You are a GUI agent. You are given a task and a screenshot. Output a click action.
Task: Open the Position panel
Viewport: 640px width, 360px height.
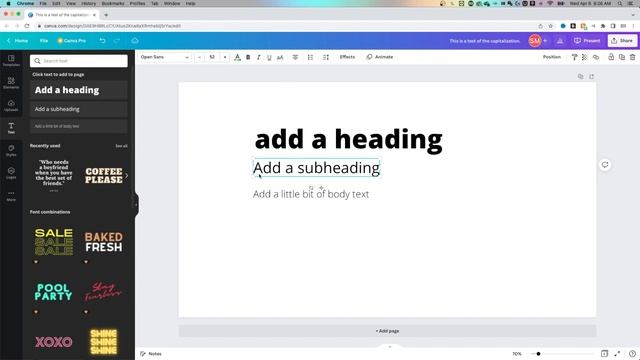(x=551, y=57)
